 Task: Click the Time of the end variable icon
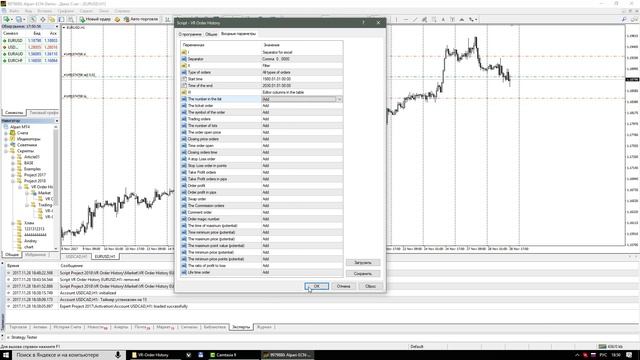tap(184, 85)
